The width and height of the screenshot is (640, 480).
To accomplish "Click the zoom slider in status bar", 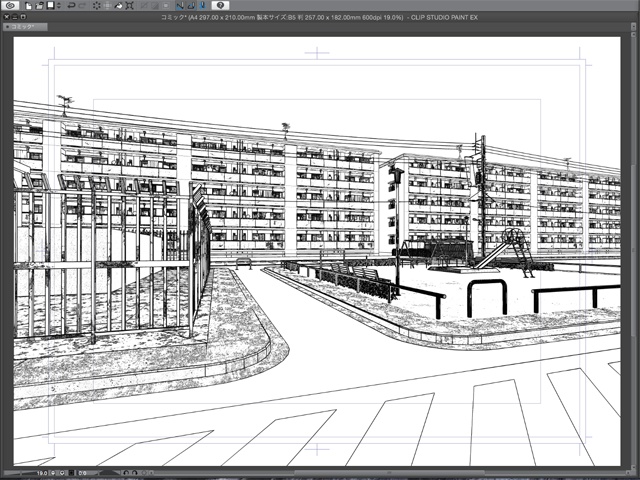I will [19, 473].
